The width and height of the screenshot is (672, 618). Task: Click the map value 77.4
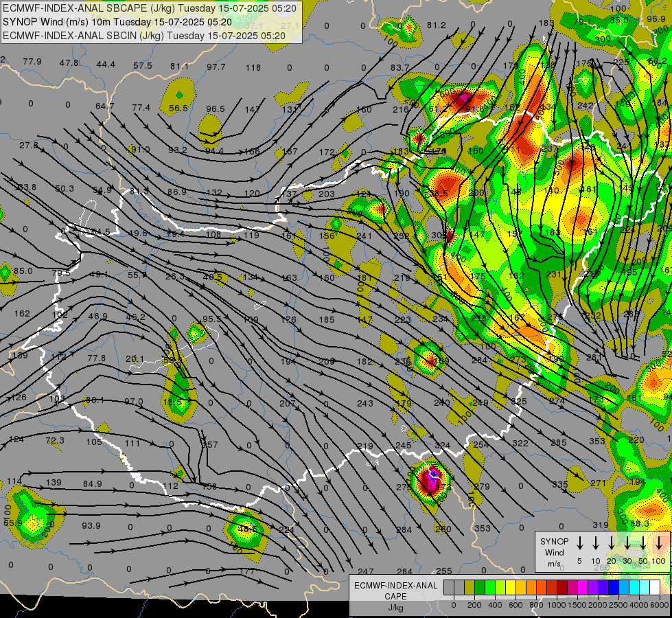click(141, 107)
